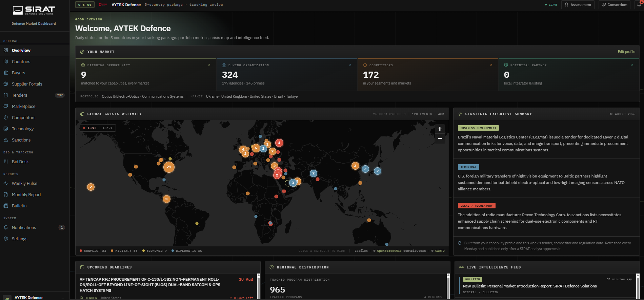Select the Technical tag in summary
644x300 pixels.
click(x=468, y=167)
